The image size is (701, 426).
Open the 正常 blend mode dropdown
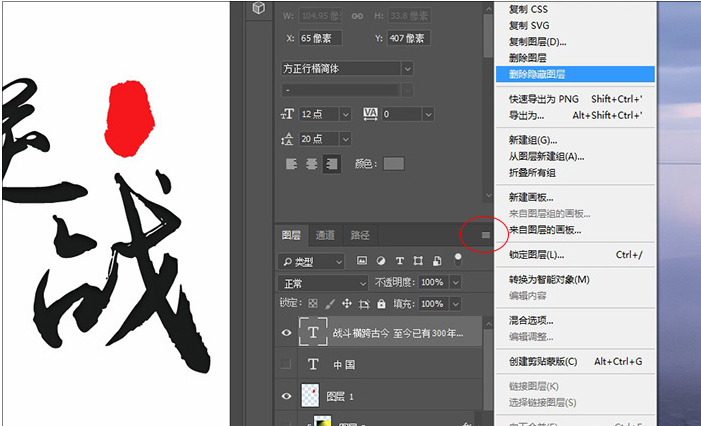click(323, 283)
